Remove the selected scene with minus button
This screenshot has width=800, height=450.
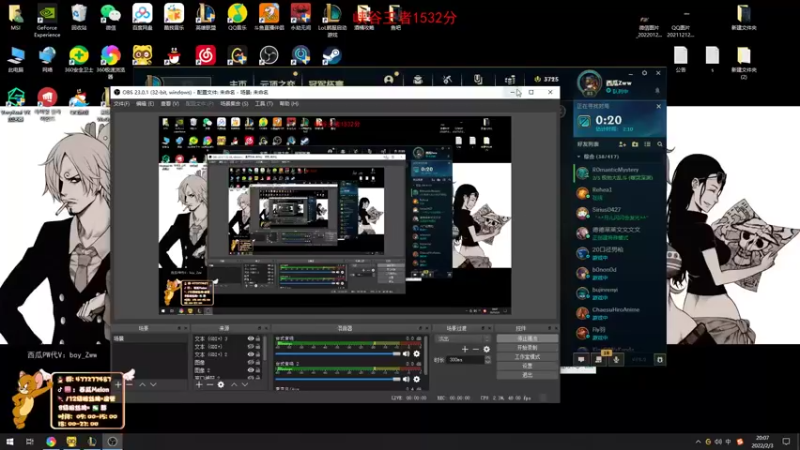[x=130, y=384]
